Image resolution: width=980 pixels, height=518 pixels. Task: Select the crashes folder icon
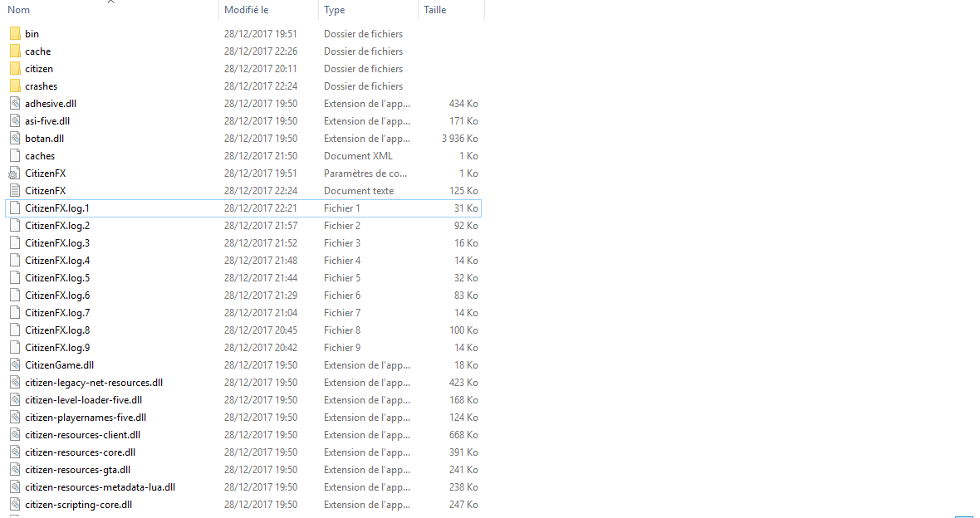(x=15, y=86)
